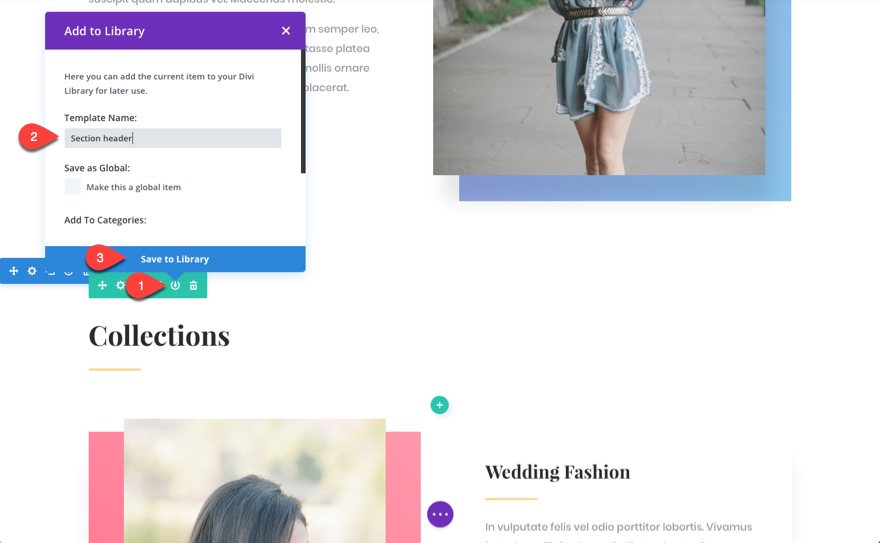Click the woman in blue dress photo
Viewport: 880px width, 543px height.
pos(599,88)
